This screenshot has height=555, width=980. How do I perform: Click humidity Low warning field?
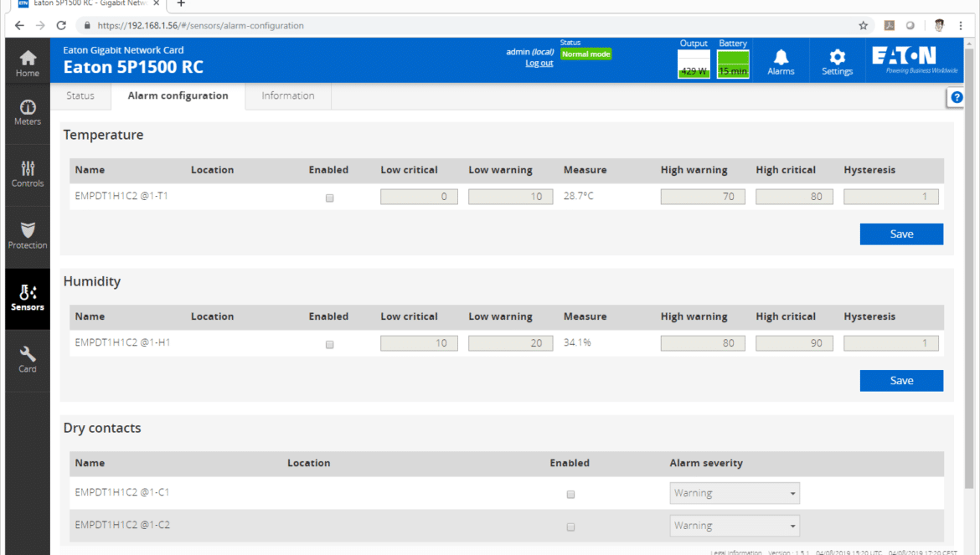pyautogui.click(x=511, y=343)
